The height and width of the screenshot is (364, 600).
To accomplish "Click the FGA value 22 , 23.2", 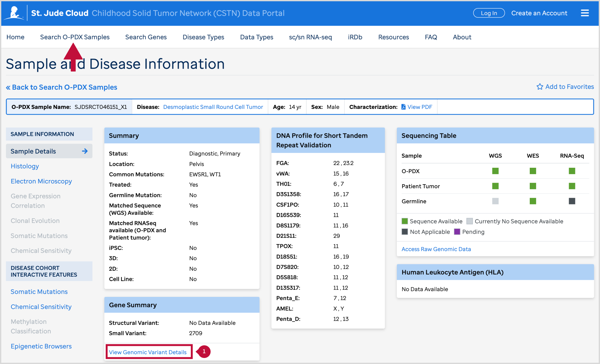I will coord(343,163).
